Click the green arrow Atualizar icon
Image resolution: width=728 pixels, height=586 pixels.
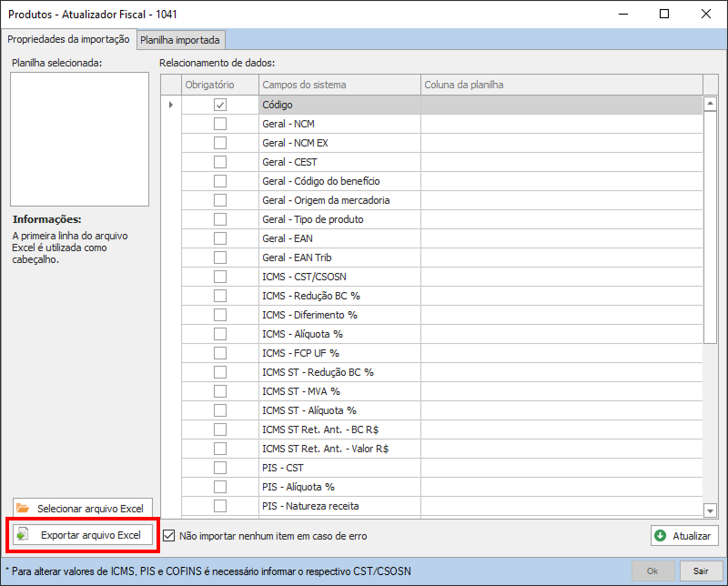click(660, 536)
